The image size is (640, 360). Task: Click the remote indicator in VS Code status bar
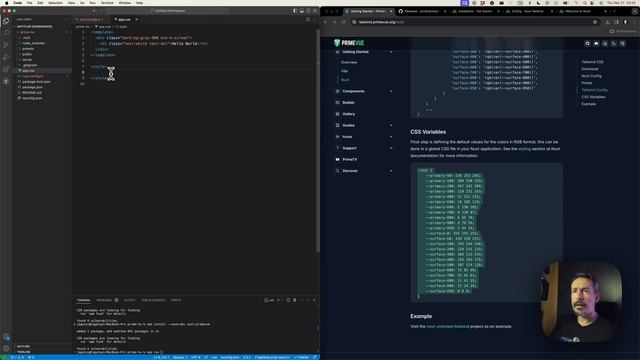(x=5, y=358)
